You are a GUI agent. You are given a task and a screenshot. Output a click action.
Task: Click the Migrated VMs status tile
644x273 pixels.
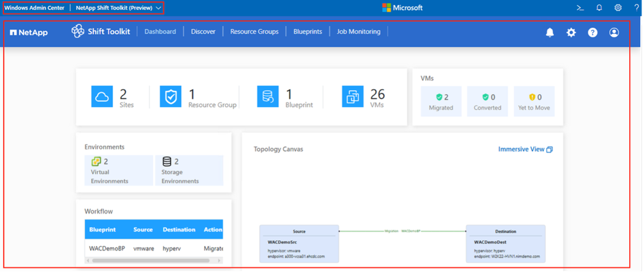pyautogui.click(x=441, y=101)
